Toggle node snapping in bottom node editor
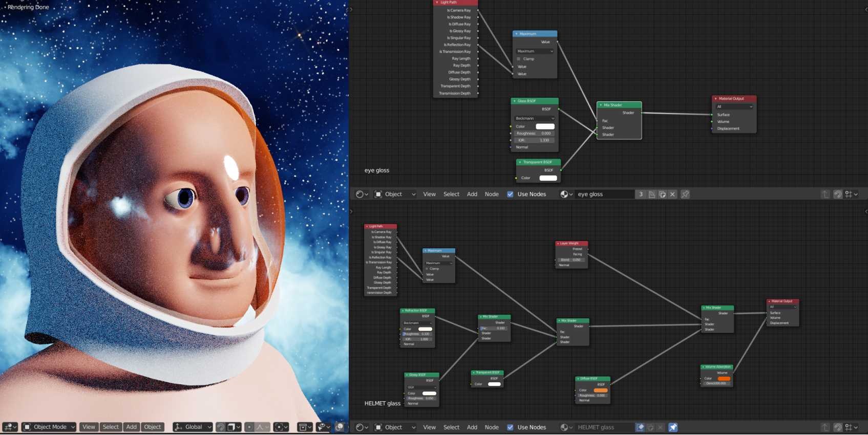868x435 pixels. [838, 427]
